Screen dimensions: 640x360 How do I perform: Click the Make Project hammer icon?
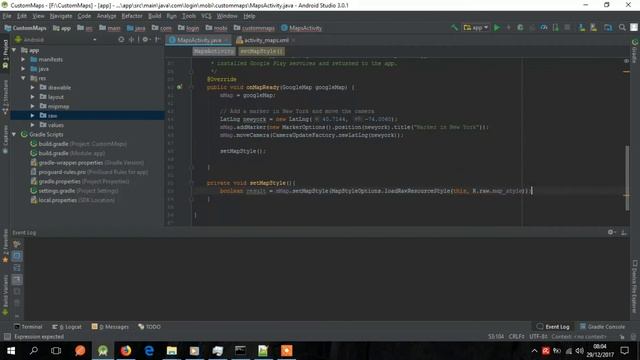pyautogui.click(x=454, y=28)
